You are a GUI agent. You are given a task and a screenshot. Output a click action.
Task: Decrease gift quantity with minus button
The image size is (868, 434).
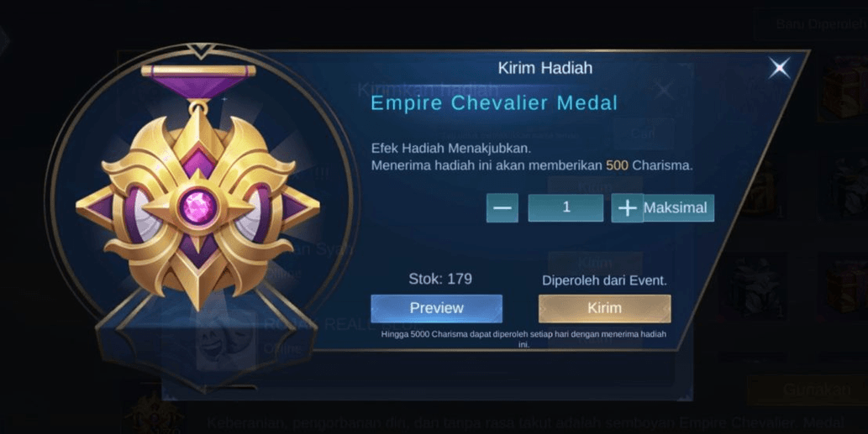pyautogui.click(x=502, y=208)
